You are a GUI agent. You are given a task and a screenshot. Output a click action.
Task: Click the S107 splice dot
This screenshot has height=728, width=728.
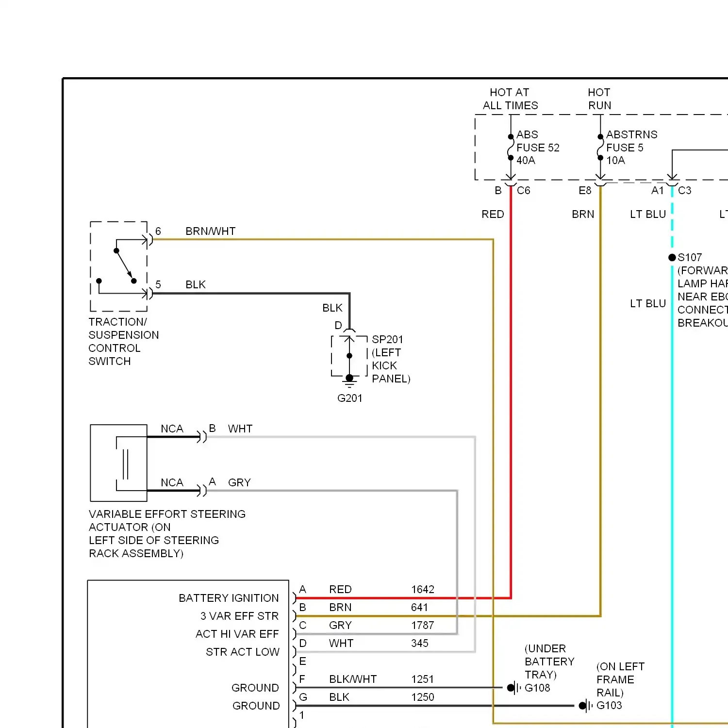[672, 257]
